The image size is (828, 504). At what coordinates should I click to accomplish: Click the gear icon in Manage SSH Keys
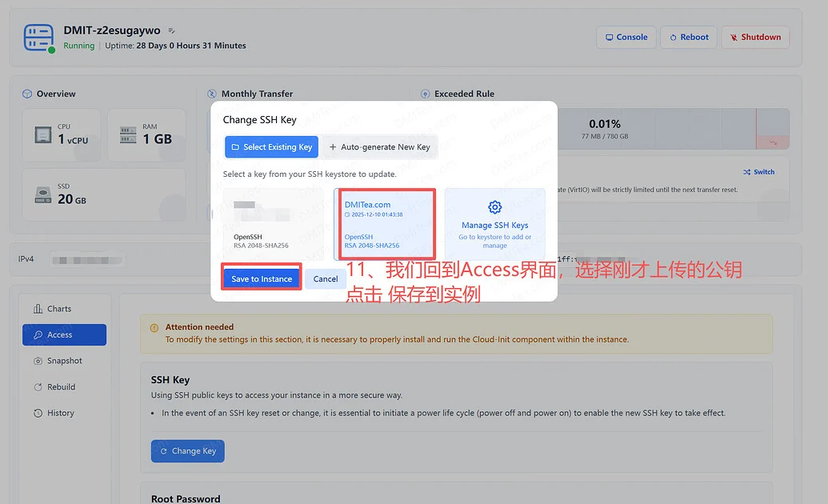[494, 207]
